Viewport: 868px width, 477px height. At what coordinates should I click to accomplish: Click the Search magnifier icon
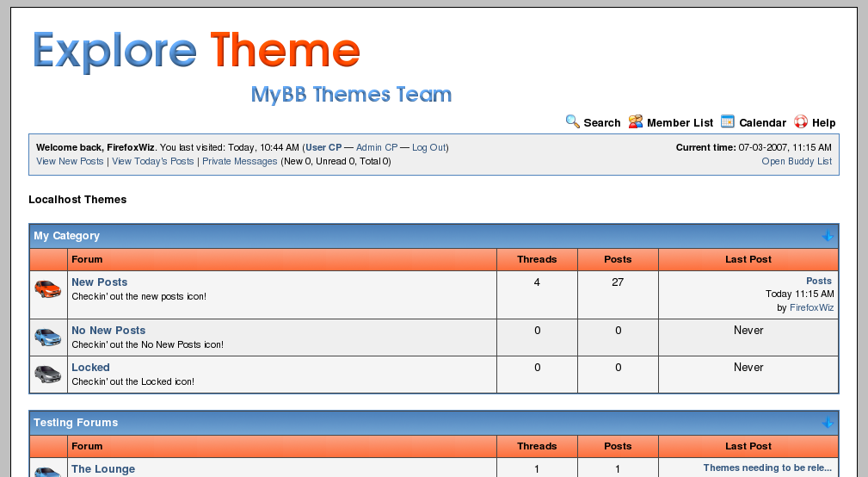click(572, 121)
